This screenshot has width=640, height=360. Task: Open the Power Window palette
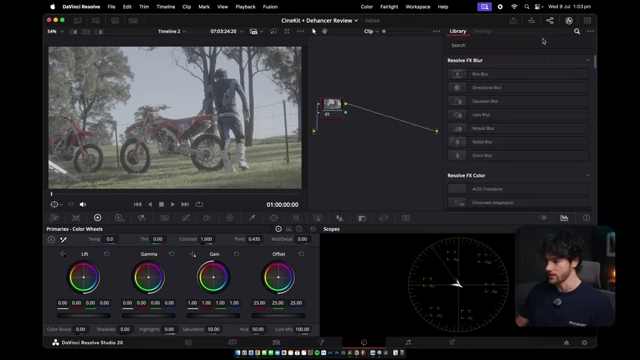coord(273,218)
